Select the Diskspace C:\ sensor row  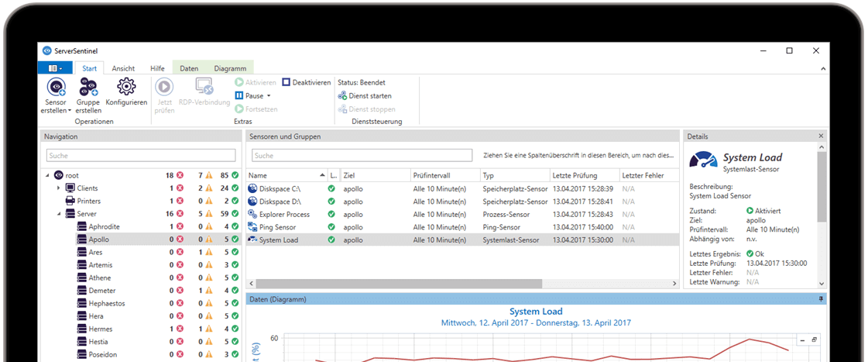pos(463,188)
